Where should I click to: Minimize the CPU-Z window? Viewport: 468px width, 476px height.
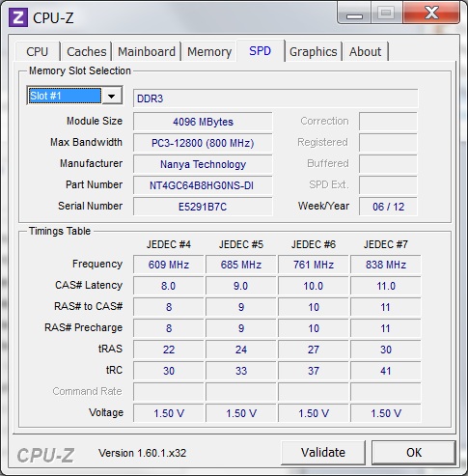click(354, 14)
